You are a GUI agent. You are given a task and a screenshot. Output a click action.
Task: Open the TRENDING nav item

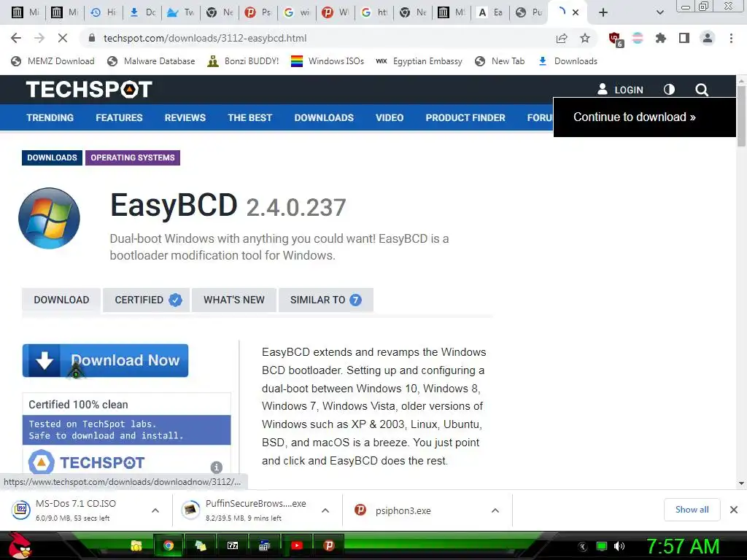pyautogui.click(x=50, y=117)
